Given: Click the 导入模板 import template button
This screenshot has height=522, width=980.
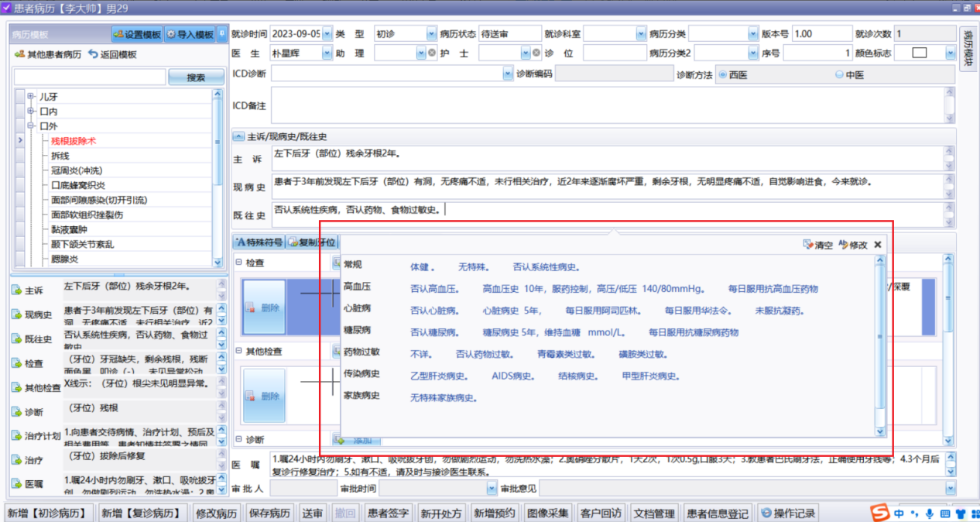Looking at the screenshot, I should [x=190, y=35].
